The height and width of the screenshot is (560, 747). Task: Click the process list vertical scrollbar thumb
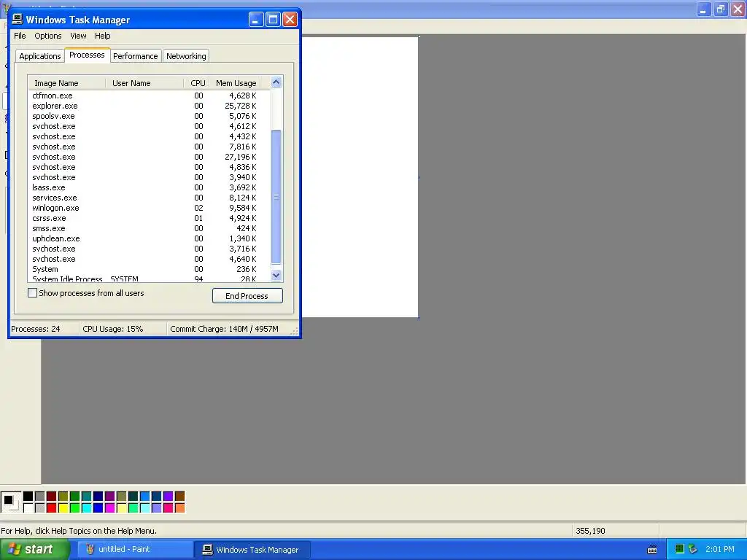[276, 196]
